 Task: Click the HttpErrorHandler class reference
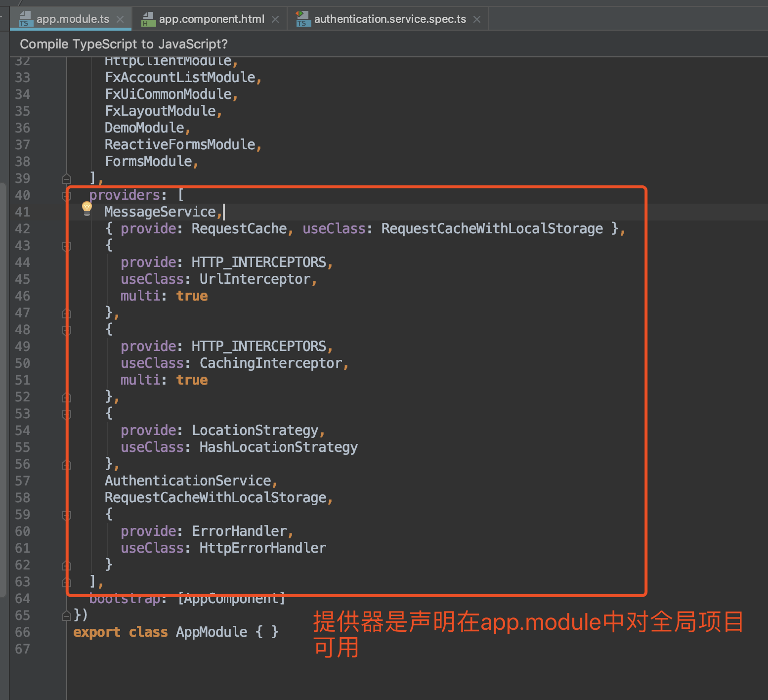click(x=262, y=548)
